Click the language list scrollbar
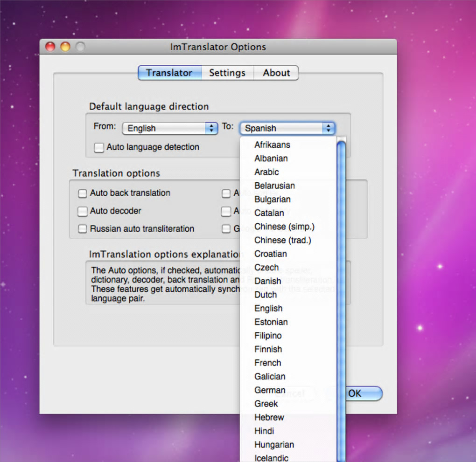This screenshot has width=476, height=462. click(341, 300)
